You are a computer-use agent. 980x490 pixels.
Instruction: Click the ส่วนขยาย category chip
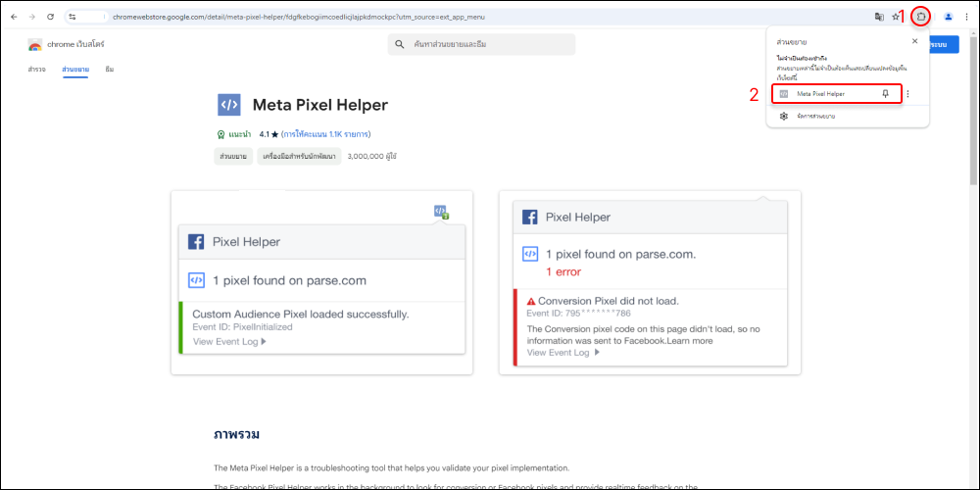pos(232,156)
